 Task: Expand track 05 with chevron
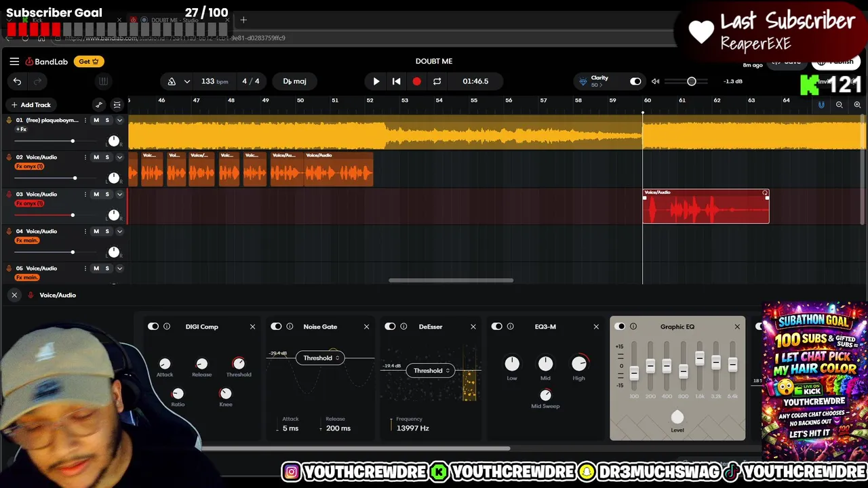[119, 268]
